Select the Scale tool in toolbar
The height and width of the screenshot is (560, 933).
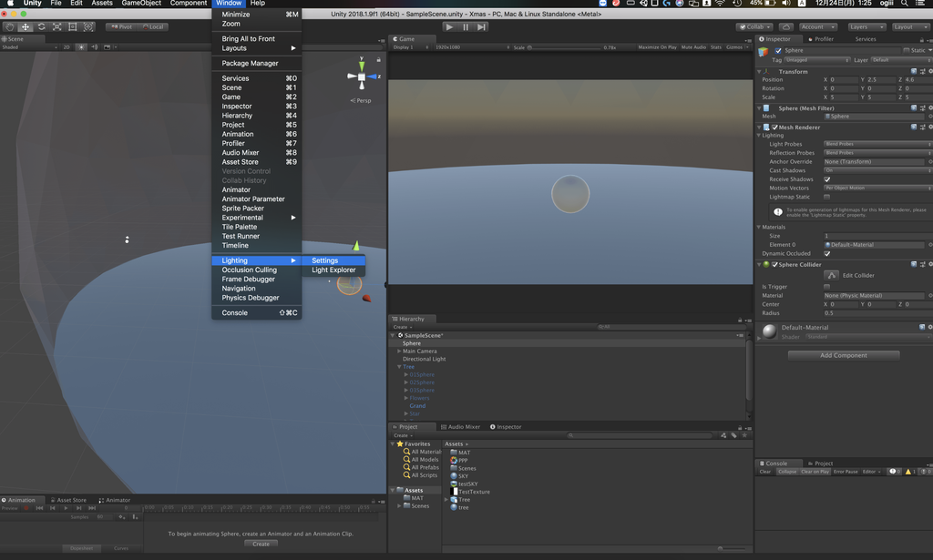57,26
